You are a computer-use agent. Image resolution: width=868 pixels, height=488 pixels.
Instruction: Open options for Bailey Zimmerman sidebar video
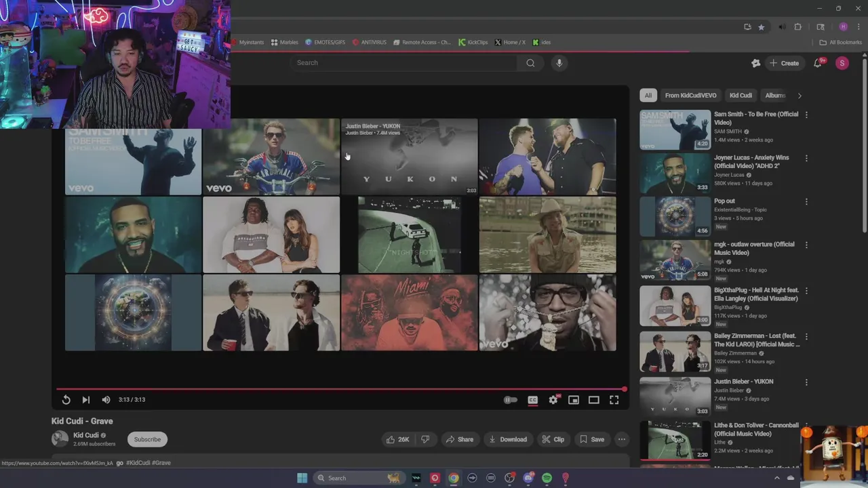pyautogui.click(x=806, y=337)
